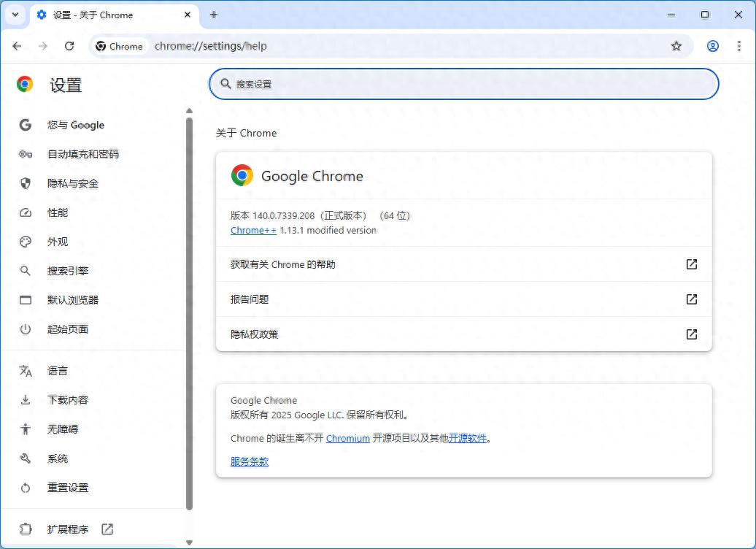Select the 设置 - 关于 Chrome tab
Image resolution: width=756 pixels, height=549 pixels.
(x=115, y=15)
